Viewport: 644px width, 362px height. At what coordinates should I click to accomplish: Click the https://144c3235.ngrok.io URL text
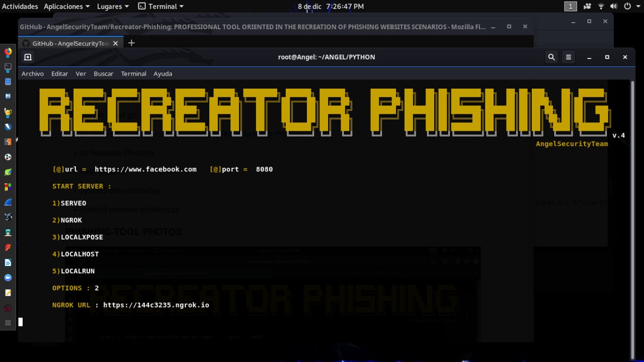[156, 305]
